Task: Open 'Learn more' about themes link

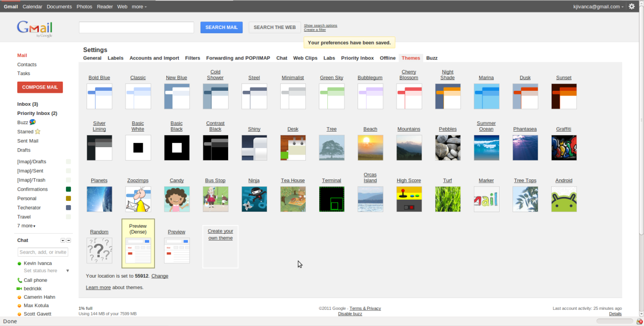Action: pos(98,287)
